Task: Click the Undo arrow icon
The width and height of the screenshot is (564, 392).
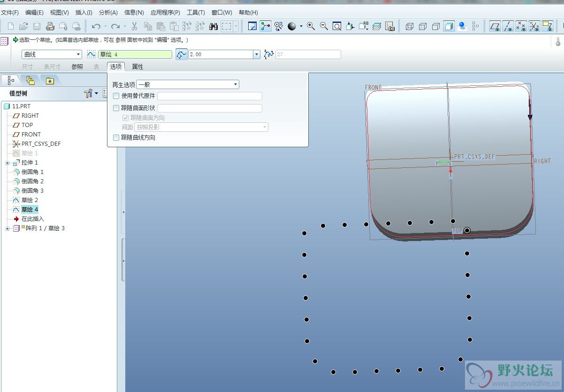Action: point(96,27)
